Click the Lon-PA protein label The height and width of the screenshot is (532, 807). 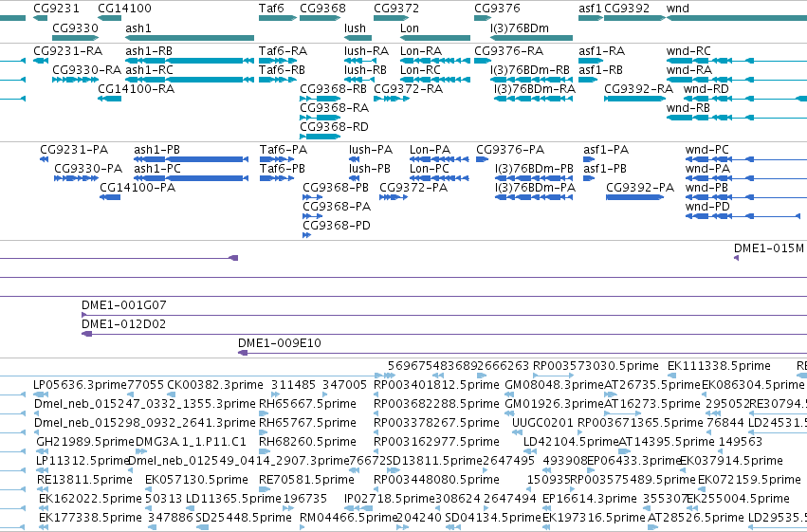(430, 150)
